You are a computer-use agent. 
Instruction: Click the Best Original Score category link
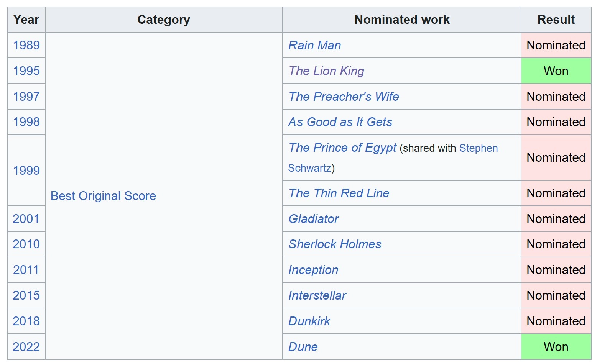pyautogui.click(x=103, y=196)
